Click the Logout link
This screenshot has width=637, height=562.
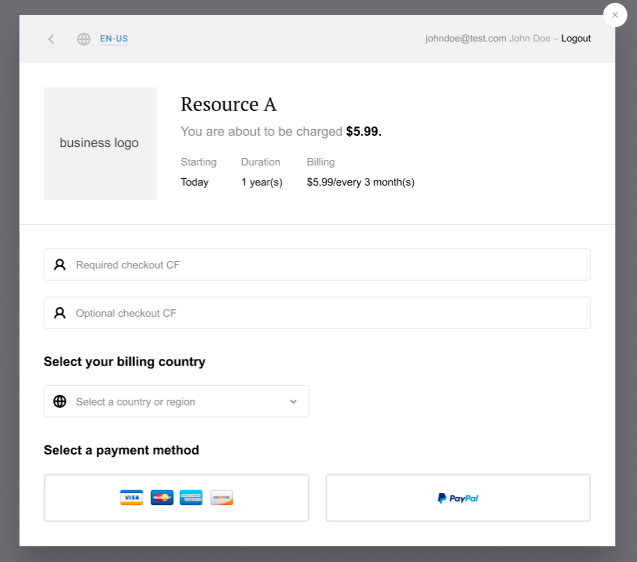pyautogui.click(x=576, y=39)
